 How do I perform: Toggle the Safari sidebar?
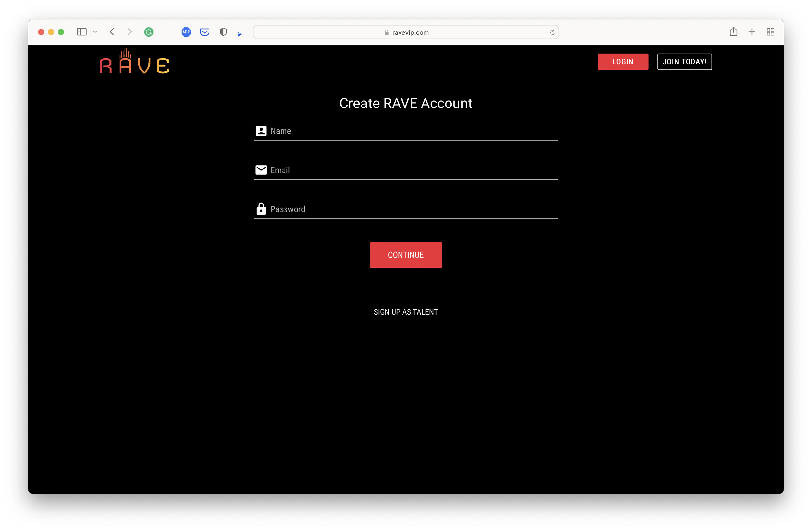coord(82,32)
